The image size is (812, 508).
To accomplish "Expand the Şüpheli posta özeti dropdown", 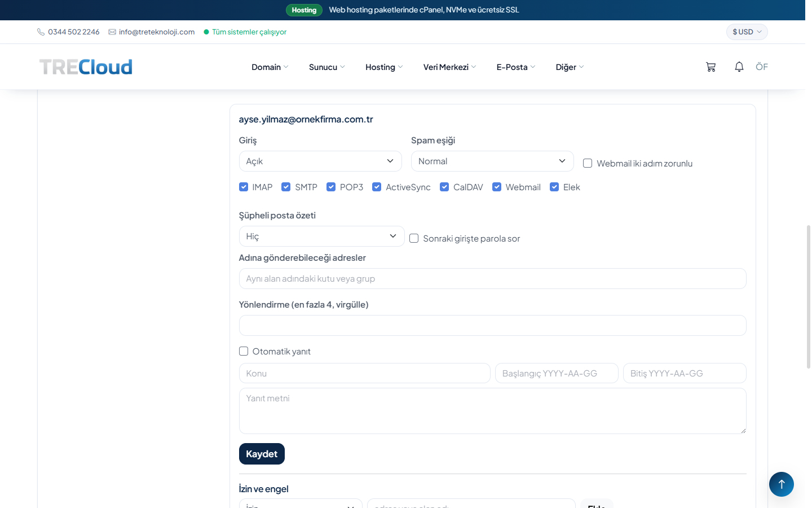I will [x=322, y=236].
